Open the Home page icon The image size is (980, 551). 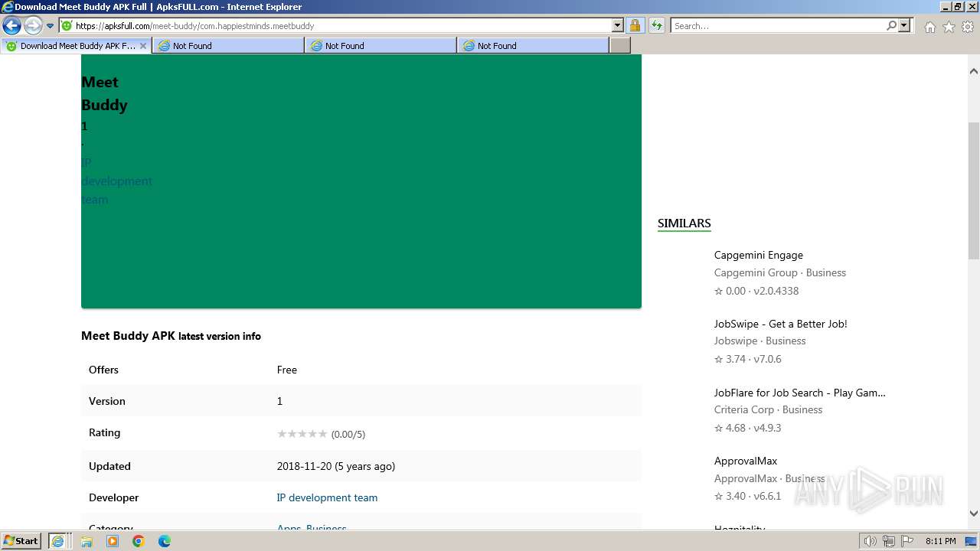click(929, 27)
